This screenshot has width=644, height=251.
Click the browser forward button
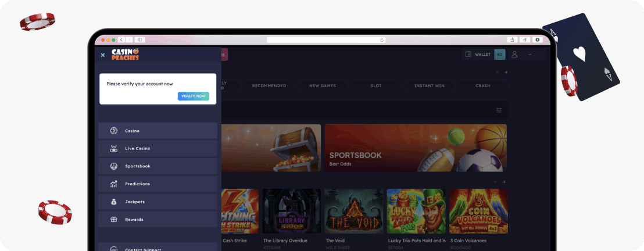point(129,40)
